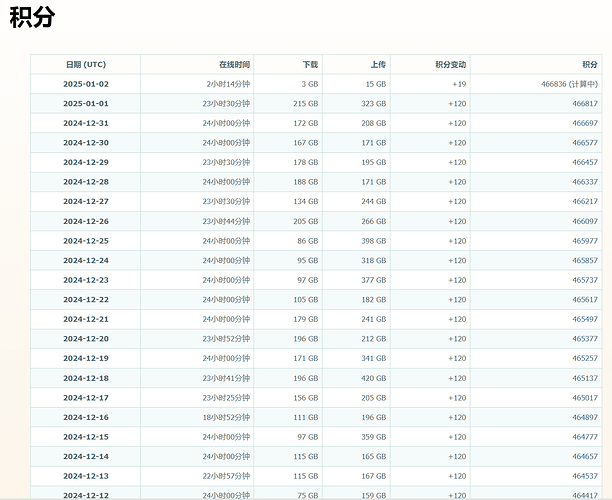Click the 188 GB download value
Viewport: 612px width, 500px height.
(x=306, y=182)
